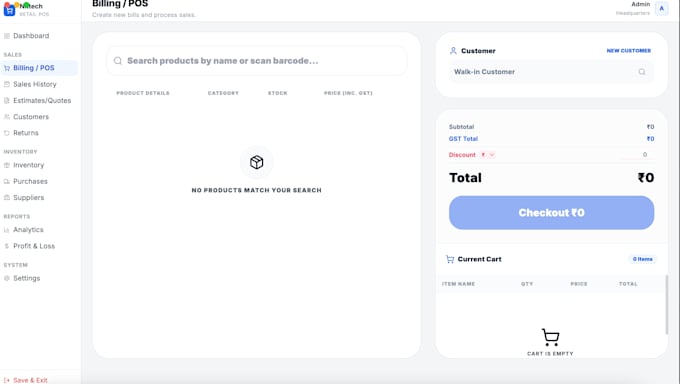680x384 pixels.
Task: Click the PRODUCT DETAILS column header
Action: pos(143,93)
